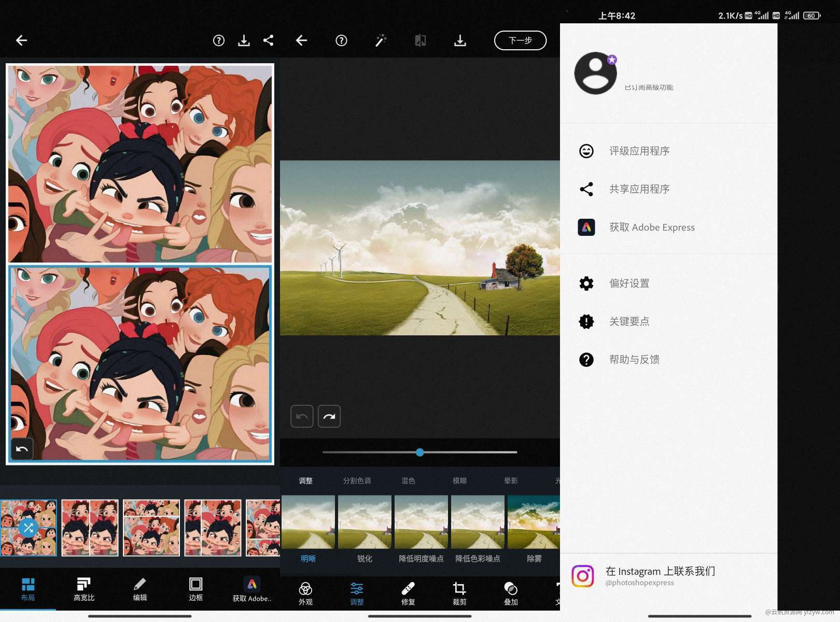The width and height of the screenshot is (840, 622).
Task: Open the 边框 border tab
Action: 195,589
